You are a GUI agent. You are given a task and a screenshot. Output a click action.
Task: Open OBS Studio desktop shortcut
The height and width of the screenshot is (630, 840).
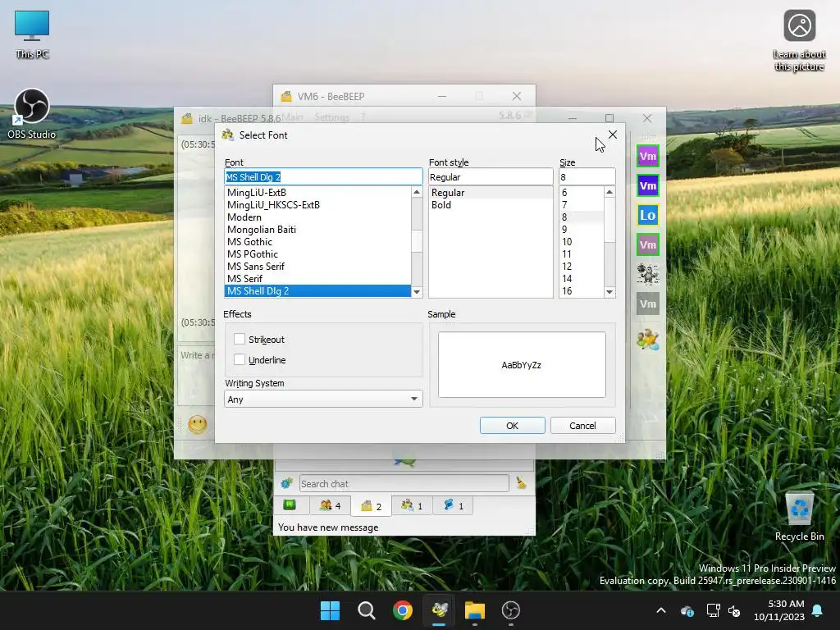(32, 115)
